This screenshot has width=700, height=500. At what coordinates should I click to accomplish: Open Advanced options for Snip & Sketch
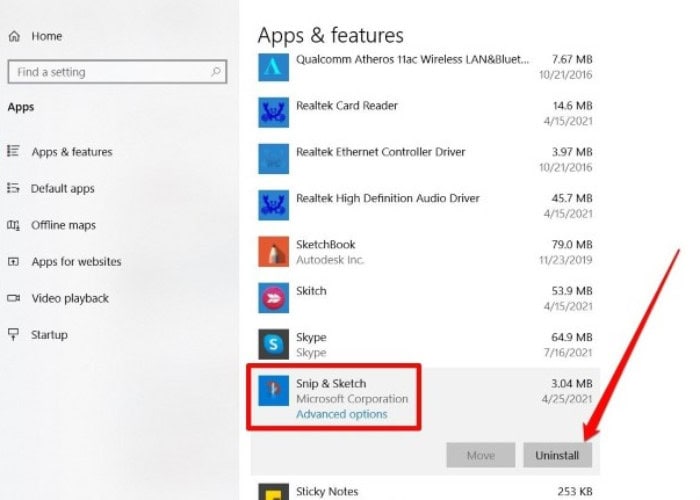[x=342, y=414]
